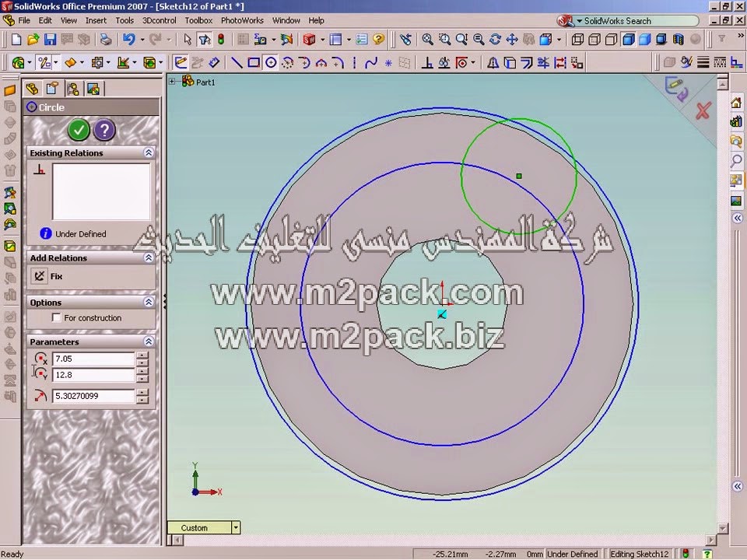Open the Toolbox menu
747x560 pixels.
tap(198, 20)
